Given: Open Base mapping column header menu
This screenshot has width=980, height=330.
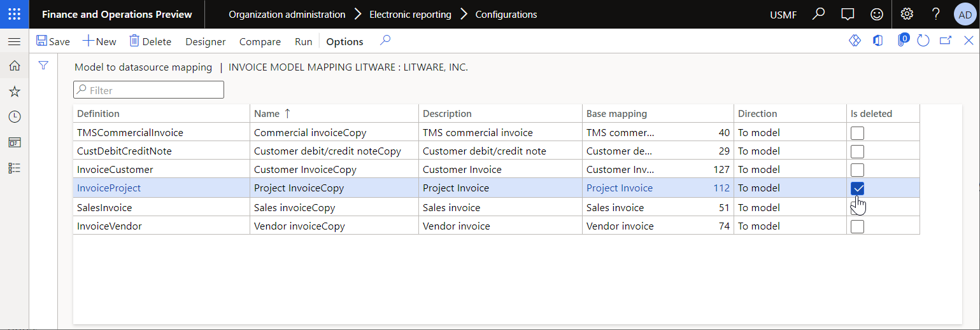Looking at the screenshot, I should click(x=658, y=113).
